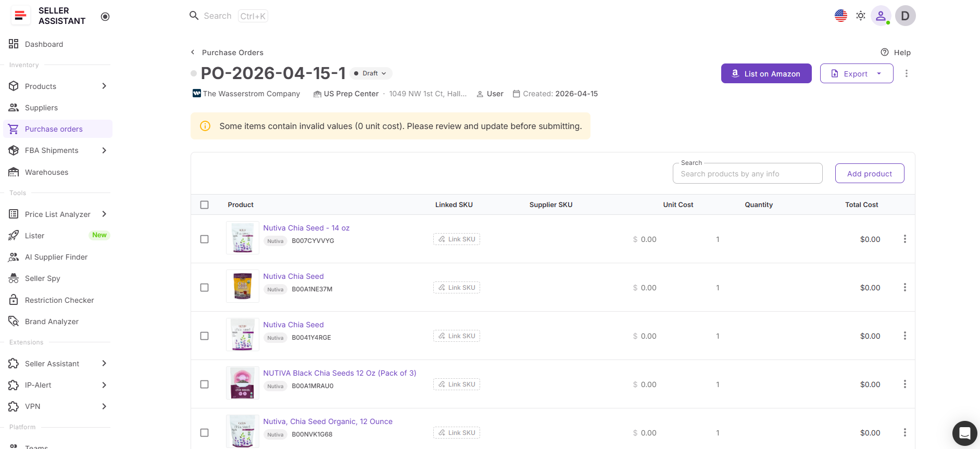Click the Seller Assistant logo icon
The width and height of the screenshot is (980, 449).
(20, 16)
